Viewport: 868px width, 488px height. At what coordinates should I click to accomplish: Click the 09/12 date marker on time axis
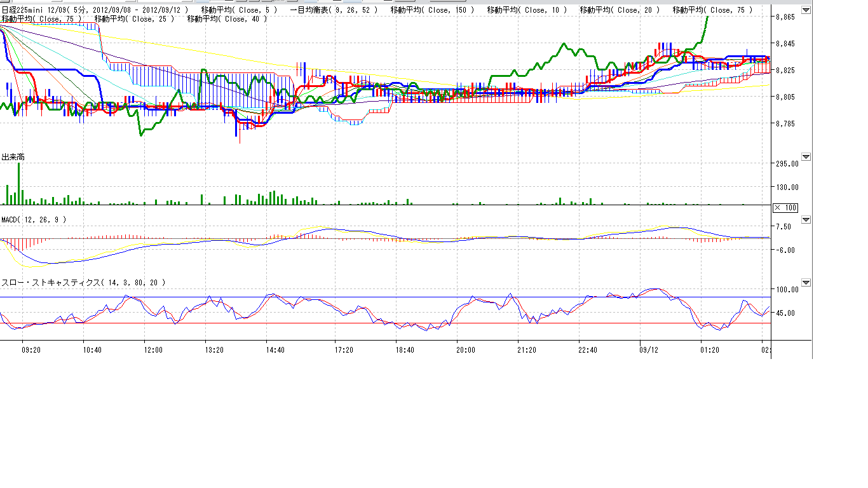648,350
